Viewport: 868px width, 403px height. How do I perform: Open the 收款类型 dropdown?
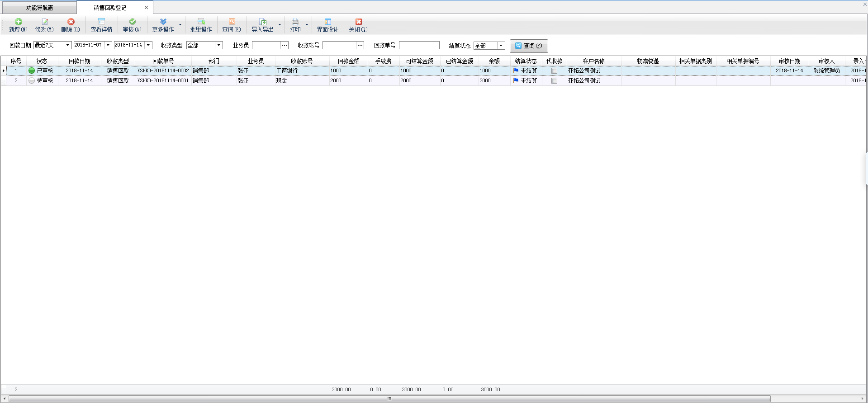coord(219,45)
